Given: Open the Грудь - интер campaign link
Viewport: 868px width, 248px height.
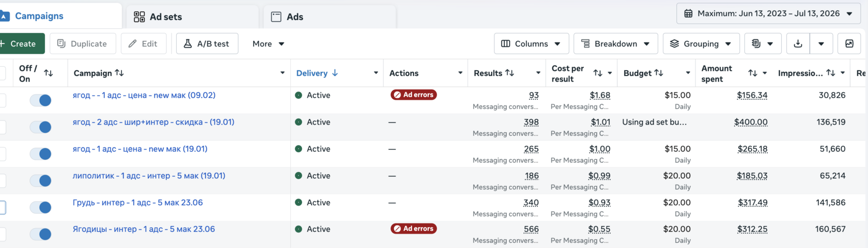Looking at the screenshot, I should [x=137, y=203].
